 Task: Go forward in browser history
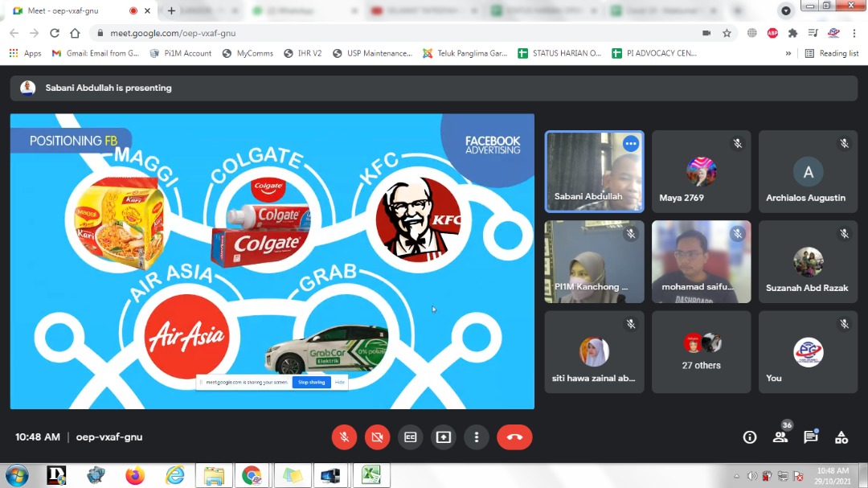(35, 33)
